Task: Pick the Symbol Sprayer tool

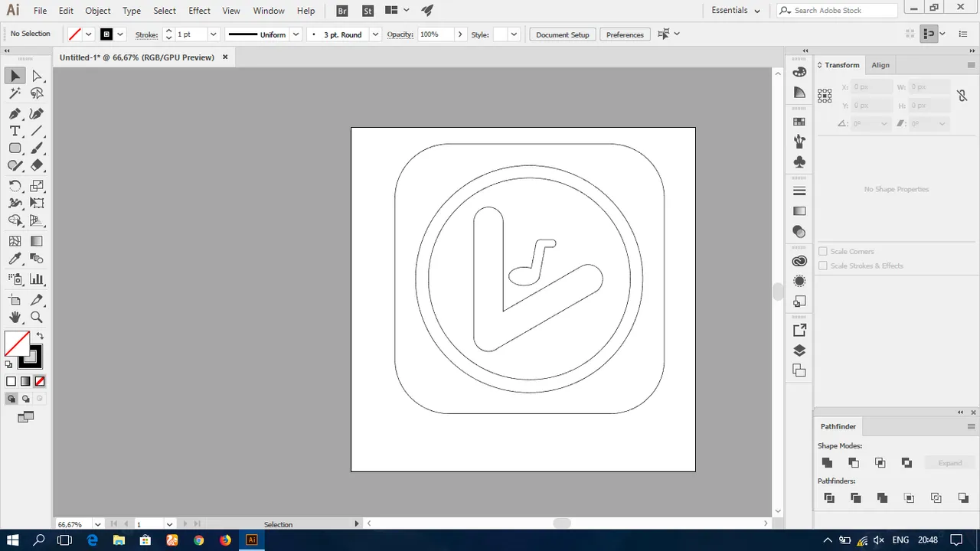Action: click(15, 279)
